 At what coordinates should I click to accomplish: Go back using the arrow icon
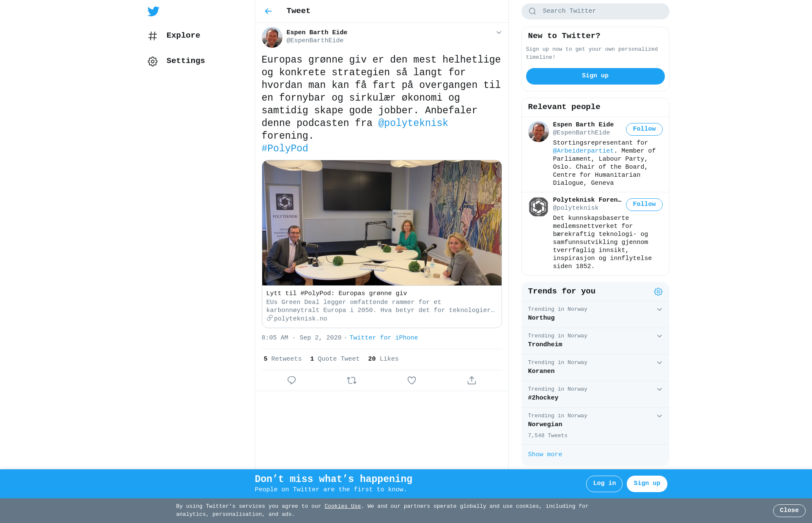268,11
